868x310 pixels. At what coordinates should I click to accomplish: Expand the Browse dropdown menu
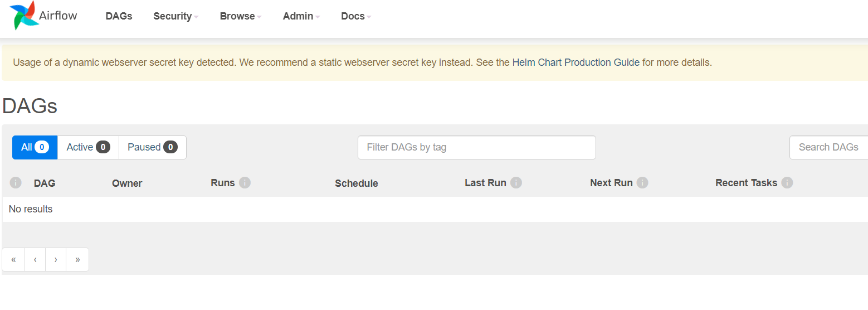click(x=240, y=16)
